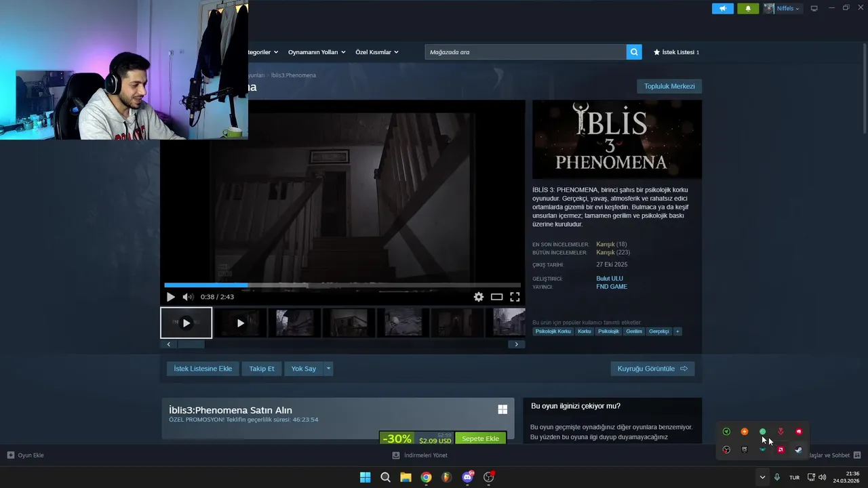Click İstek Listesine Ekle button
The image size is (868, 488).
click(x=203, y=369)
